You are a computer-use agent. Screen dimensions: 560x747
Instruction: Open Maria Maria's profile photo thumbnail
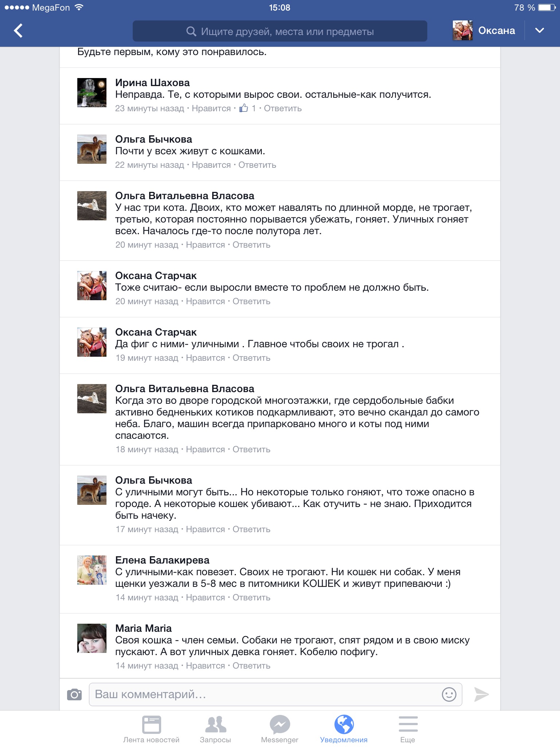point(92,638)
